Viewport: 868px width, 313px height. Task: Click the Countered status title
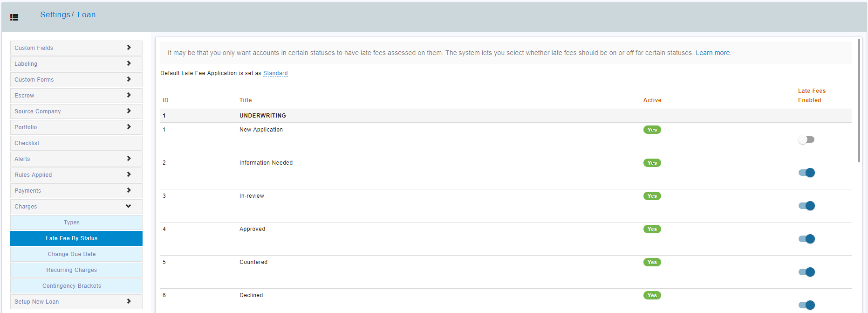pyautogui.click(x=253, y=262)
